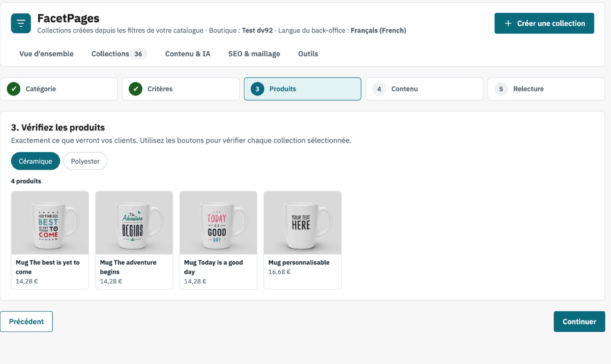Click the step 3 number badge for Produits
611x364 pixels.
pos(257,89)
